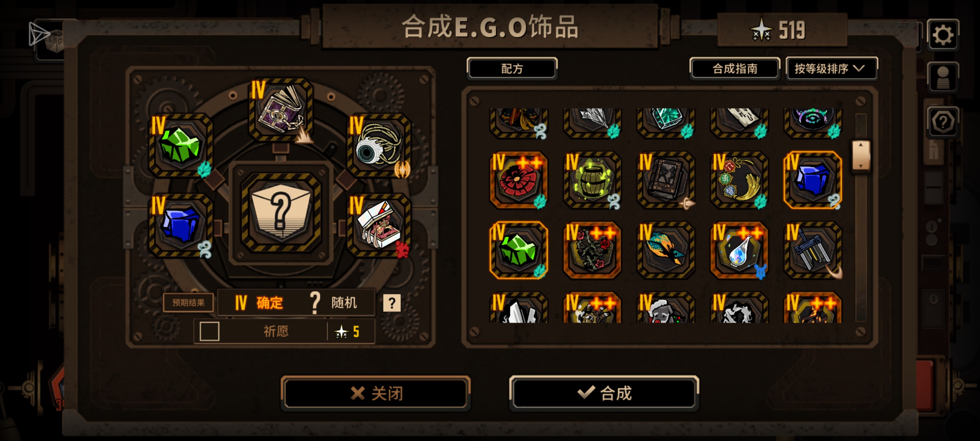Click the inventory scrollbar thumb

[861, 156]
